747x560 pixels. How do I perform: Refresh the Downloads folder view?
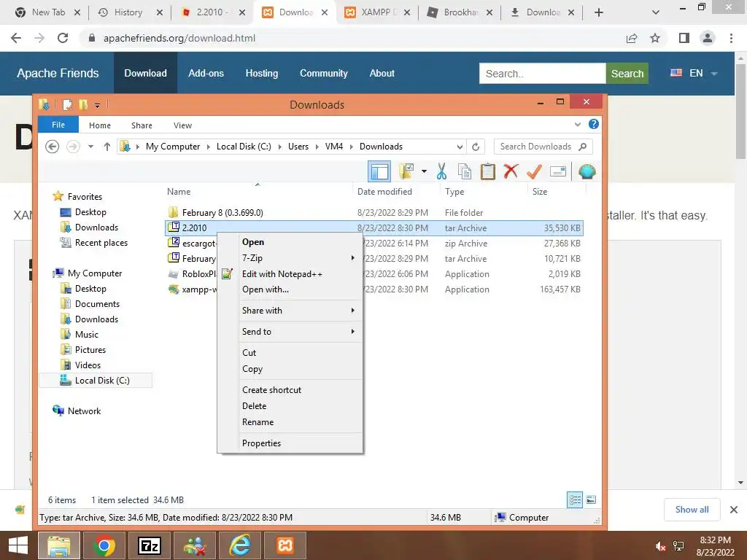[476, 147]
